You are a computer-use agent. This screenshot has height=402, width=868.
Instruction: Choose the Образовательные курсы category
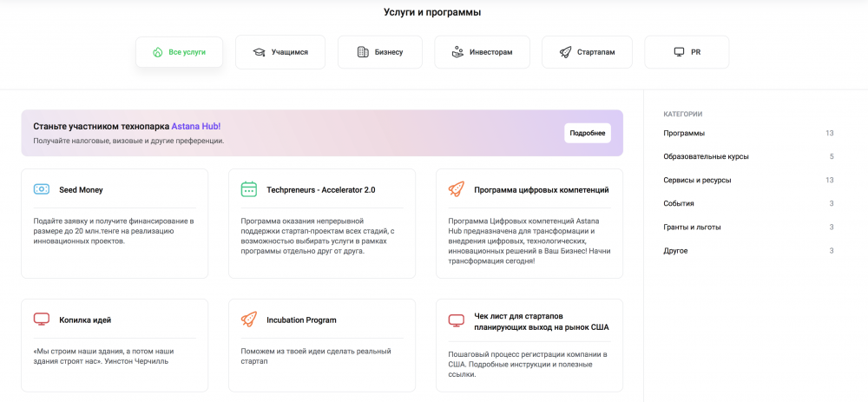pos(706,156)
